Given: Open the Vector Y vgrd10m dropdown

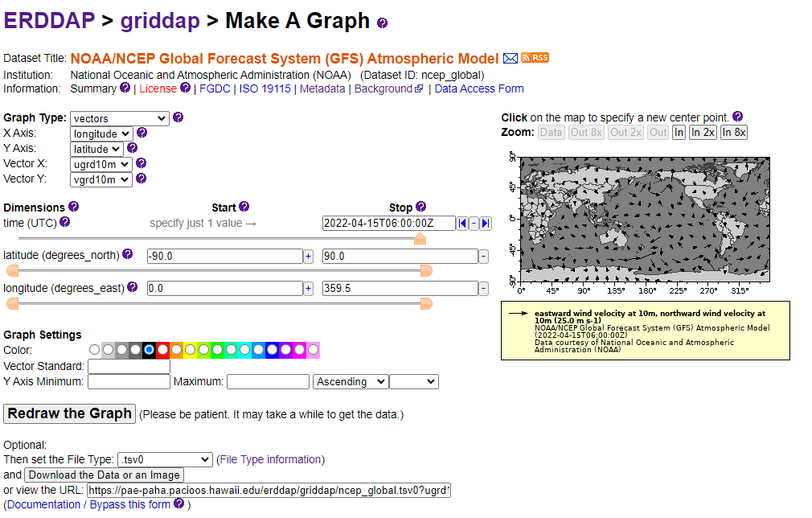Looking at the screenshot, I should pyautogui.click(x=101, y=179).
